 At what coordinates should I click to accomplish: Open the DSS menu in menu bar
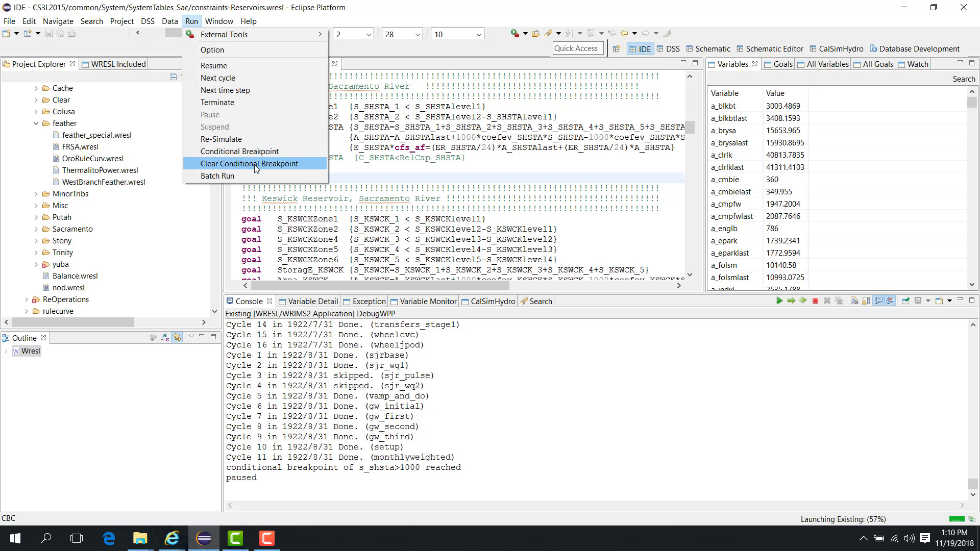coord(148,21)
